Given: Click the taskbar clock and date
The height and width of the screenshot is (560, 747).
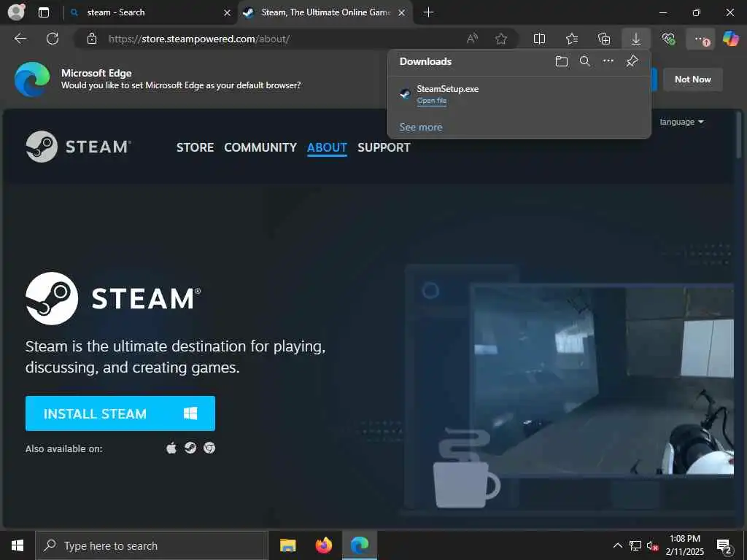Looking at the screenshot, I should pos(684,545).
